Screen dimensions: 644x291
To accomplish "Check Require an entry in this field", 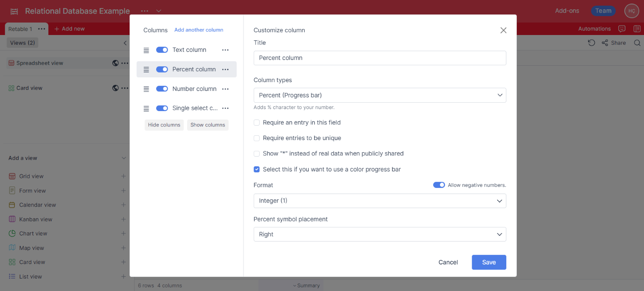I will (x=257, y=123).
